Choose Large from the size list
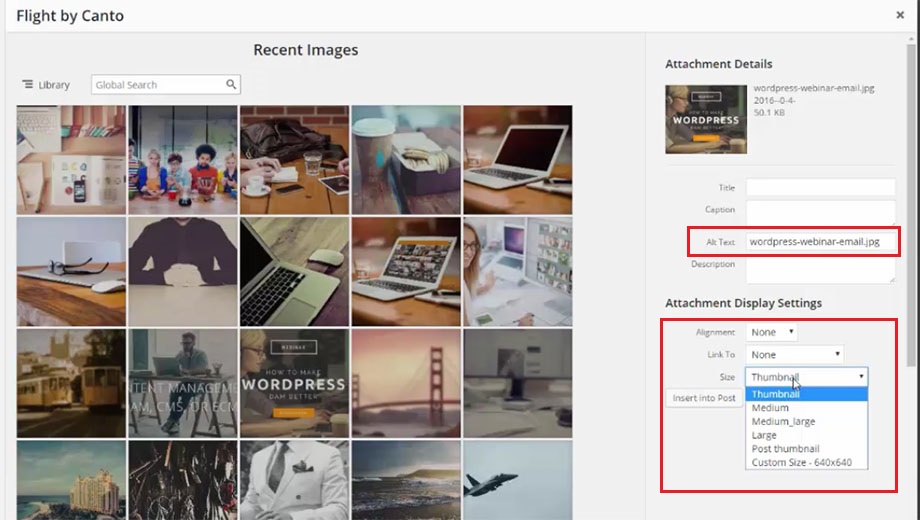Image resolution: width=920 pixels, height=520 pixels. (x=764, y=435)
